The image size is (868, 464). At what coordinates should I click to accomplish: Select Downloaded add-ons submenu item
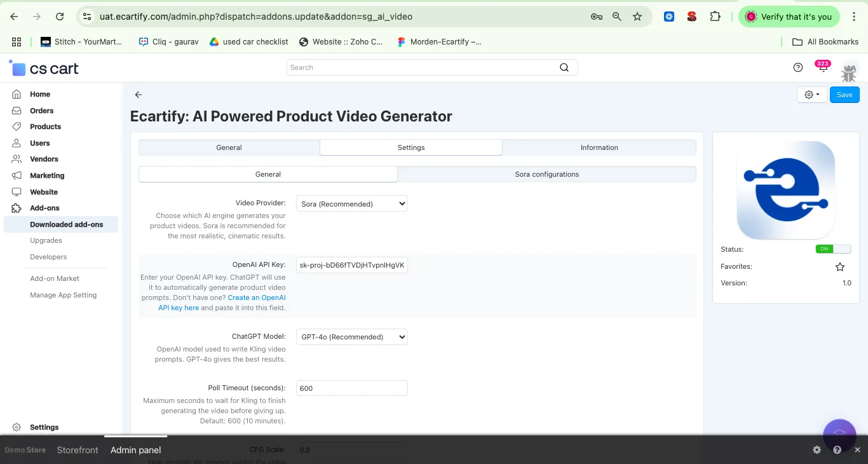point(61,224)
